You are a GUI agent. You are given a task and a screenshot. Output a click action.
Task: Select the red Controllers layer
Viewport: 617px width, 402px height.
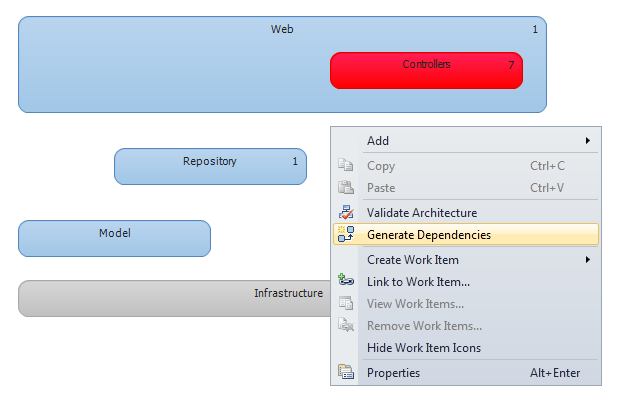pyautogui.click(x=427, y=71)
